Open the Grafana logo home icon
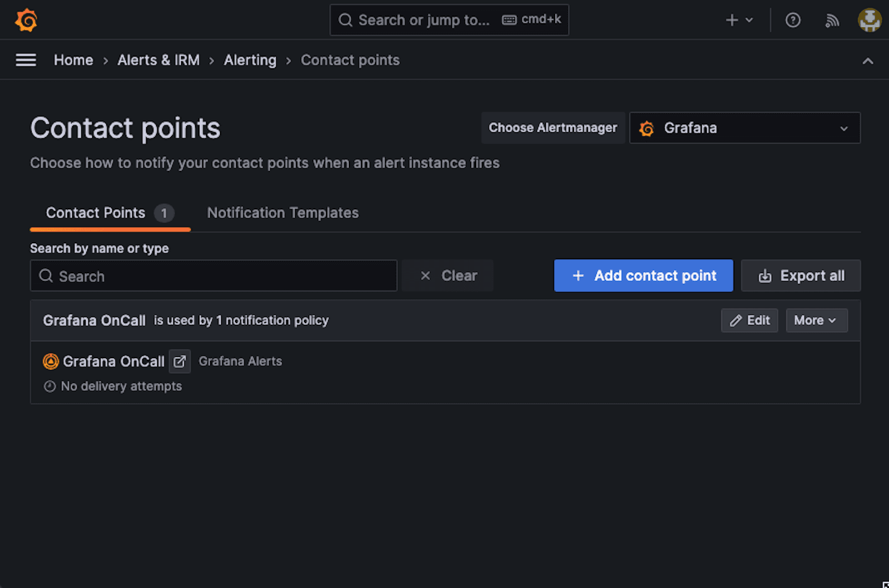 (x=26, y=20)
